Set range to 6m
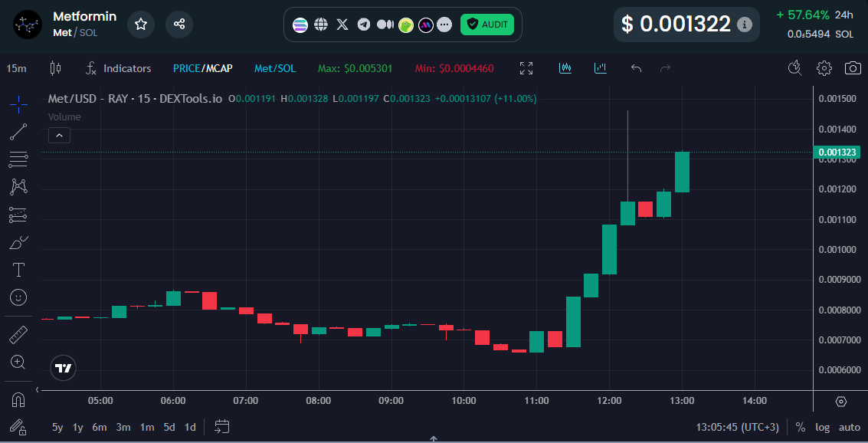 click(x=100, y=427)
